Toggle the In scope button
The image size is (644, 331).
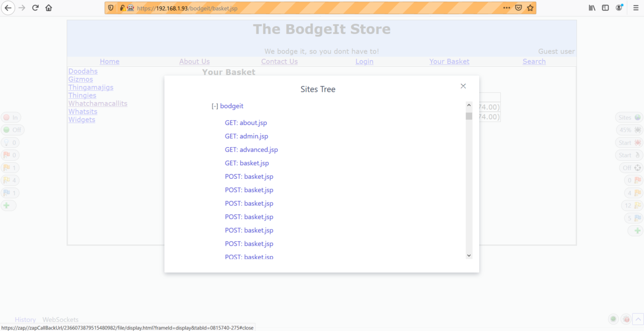(11, 118)
